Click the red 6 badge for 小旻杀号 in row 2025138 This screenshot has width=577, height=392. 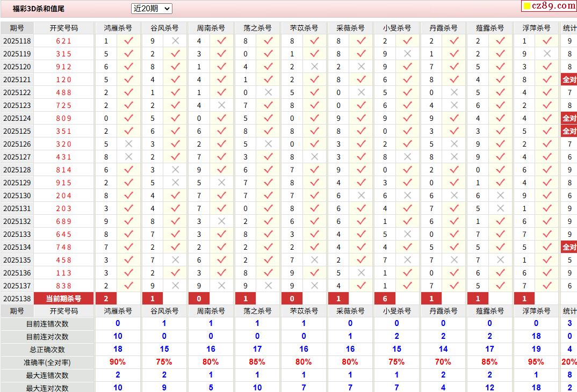click(385, 299)
